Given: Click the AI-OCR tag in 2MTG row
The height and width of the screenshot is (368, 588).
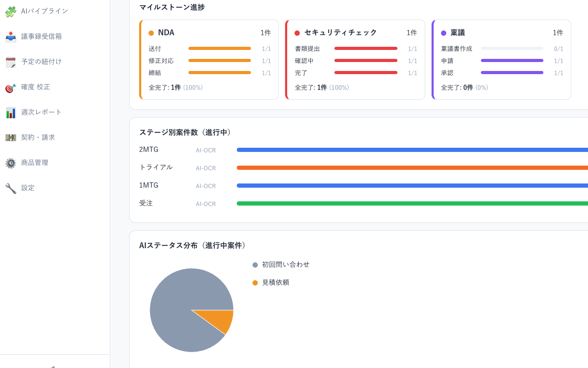Looking at the screenshot, I should [x=206, y=150].
